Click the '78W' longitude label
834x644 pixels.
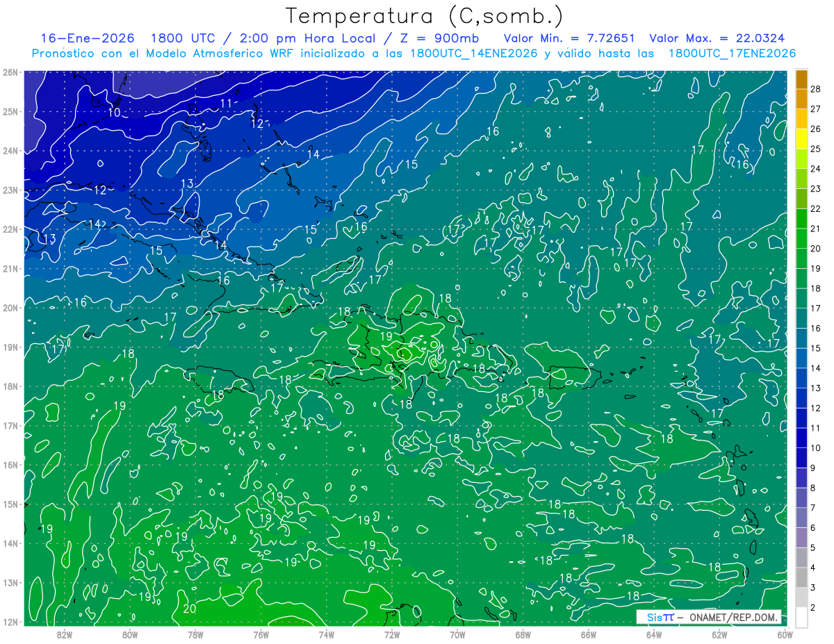coord(195,634)
